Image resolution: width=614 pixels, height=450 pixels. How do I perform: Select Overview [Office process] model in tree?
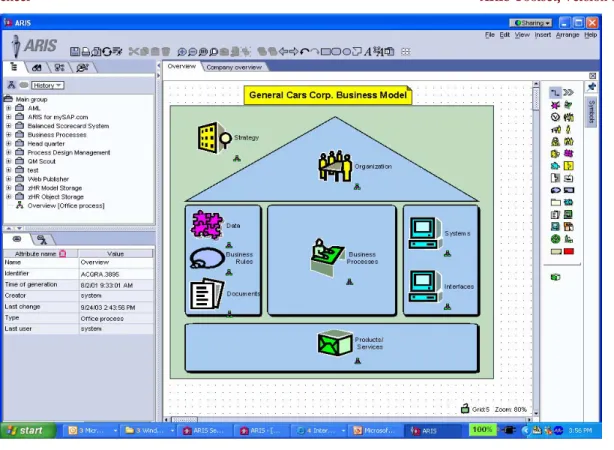coord(66,206)
